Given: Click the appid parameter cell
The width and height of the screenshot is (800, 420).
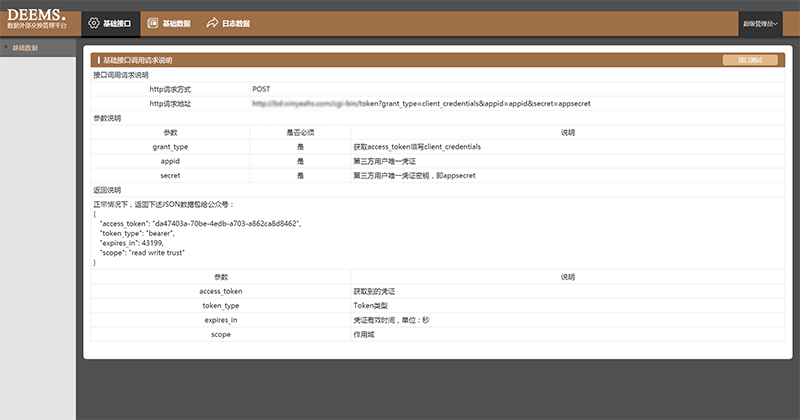Looking at the screenshot, I should [170, 160].
